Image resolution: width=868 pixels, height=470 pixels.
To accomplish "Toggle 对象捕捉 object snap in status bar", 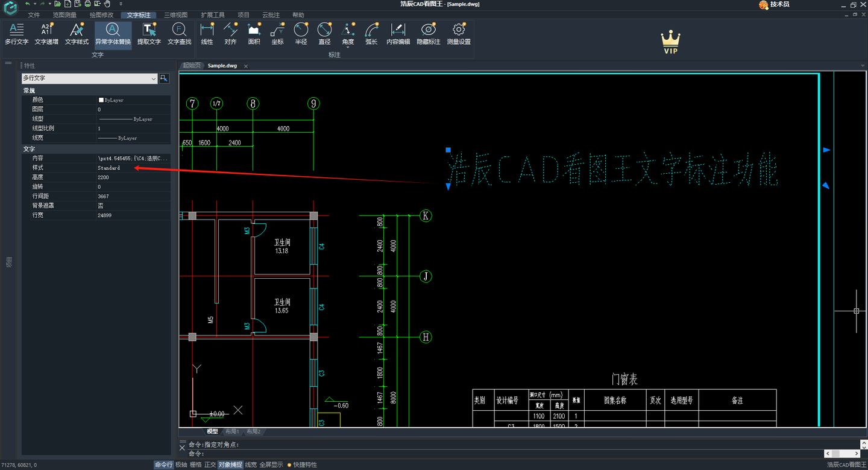I will click(x=230, y=465).
